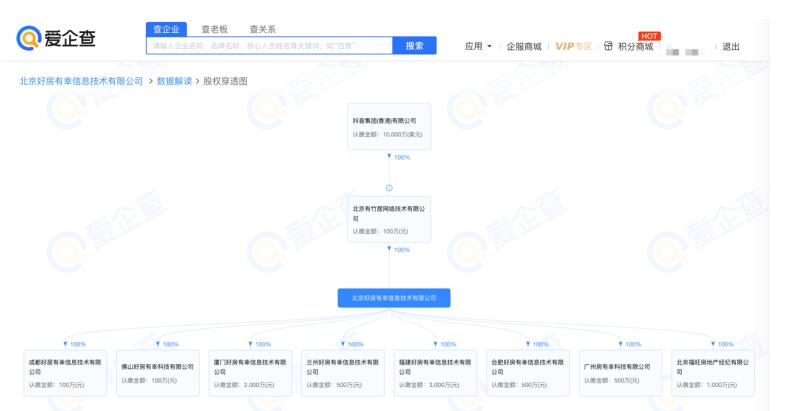Select the 抖音集团(香港)有限公司 node
This screenshot has height=411, width=793.
click(x=389, y=126)
